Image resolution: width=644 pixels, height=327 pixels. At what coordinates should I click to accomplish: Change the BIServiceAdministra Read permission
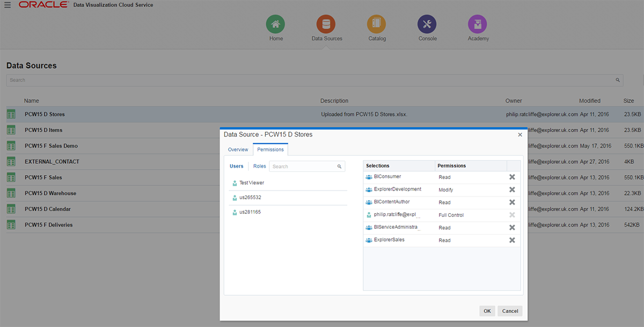[444, 228]
